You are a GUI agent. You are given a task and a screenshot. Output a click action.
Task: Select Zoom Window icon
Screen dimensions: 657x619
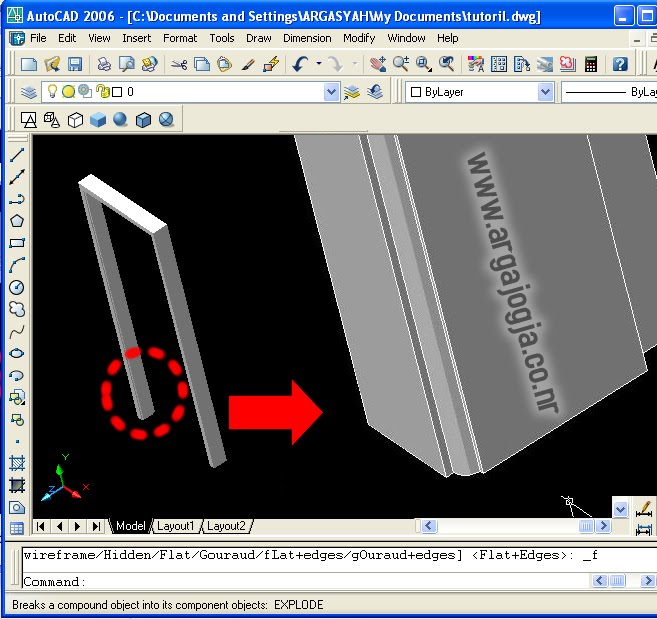tap(424, 64)
